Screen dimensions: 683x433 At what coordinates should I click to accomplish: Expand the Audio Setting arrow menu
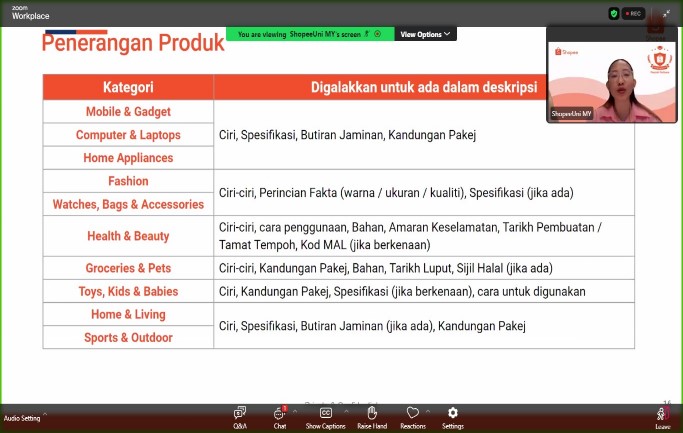point(45,414)
